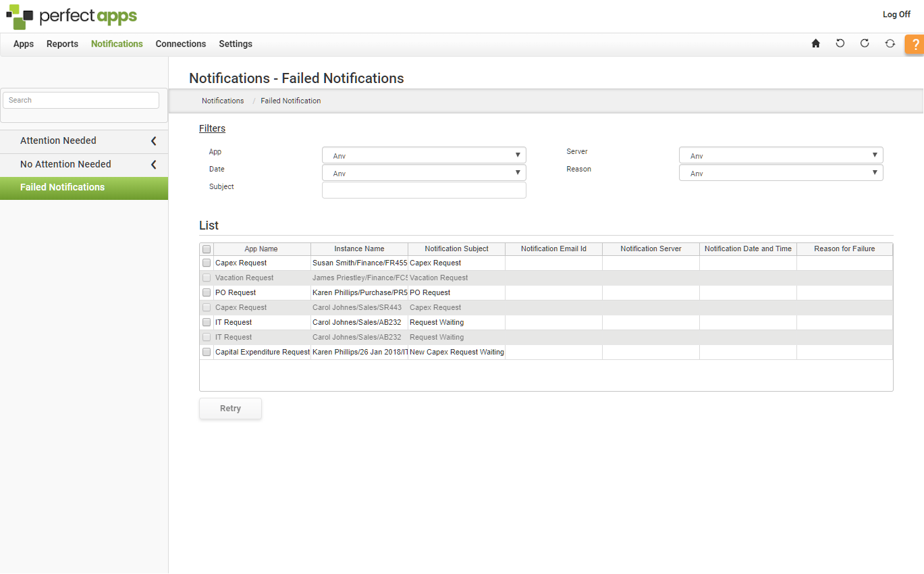Click the Home icon in the toolbar
This screenshot has height=574, width=924.
[x=815, y=44]
